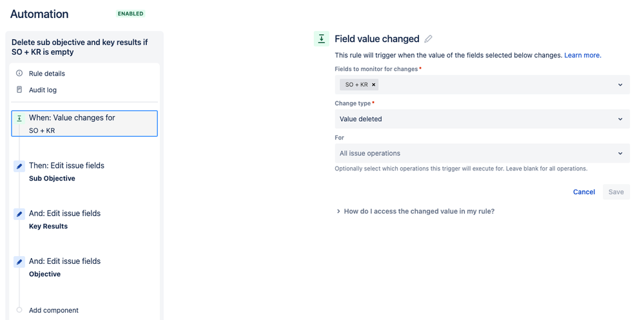Open Rule details in sidebar
644x320 pixels.
[x=47, y=74]
